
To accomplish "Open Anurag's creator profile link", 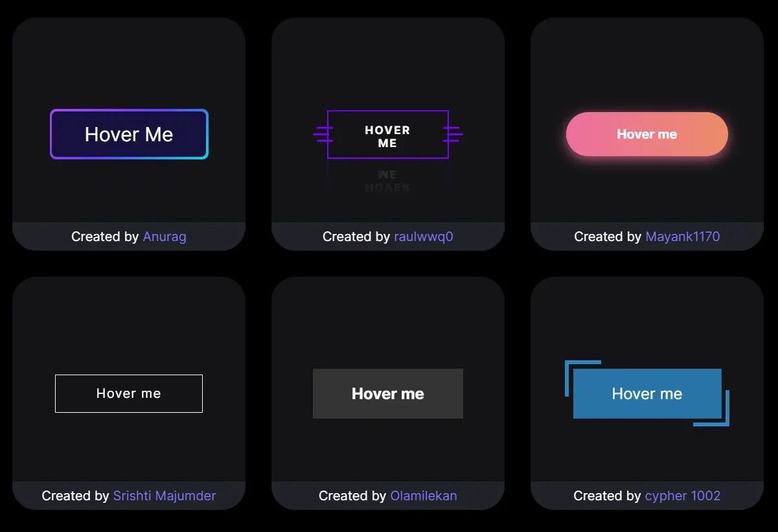I will tap(165, 237).
